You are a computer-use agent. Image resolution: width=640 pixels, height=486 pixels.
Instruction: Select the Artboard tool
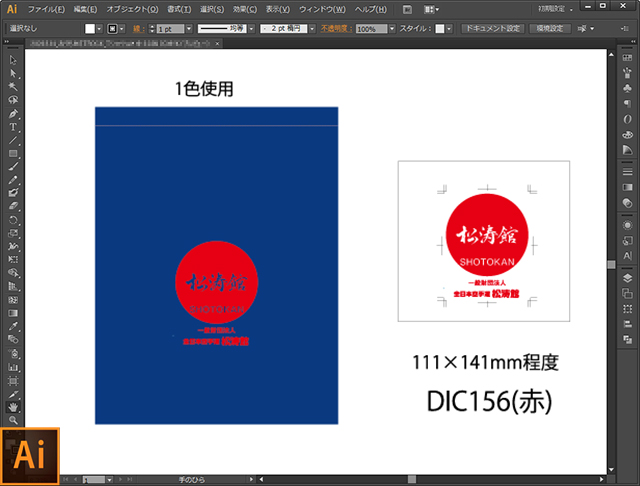click(13, 381)
